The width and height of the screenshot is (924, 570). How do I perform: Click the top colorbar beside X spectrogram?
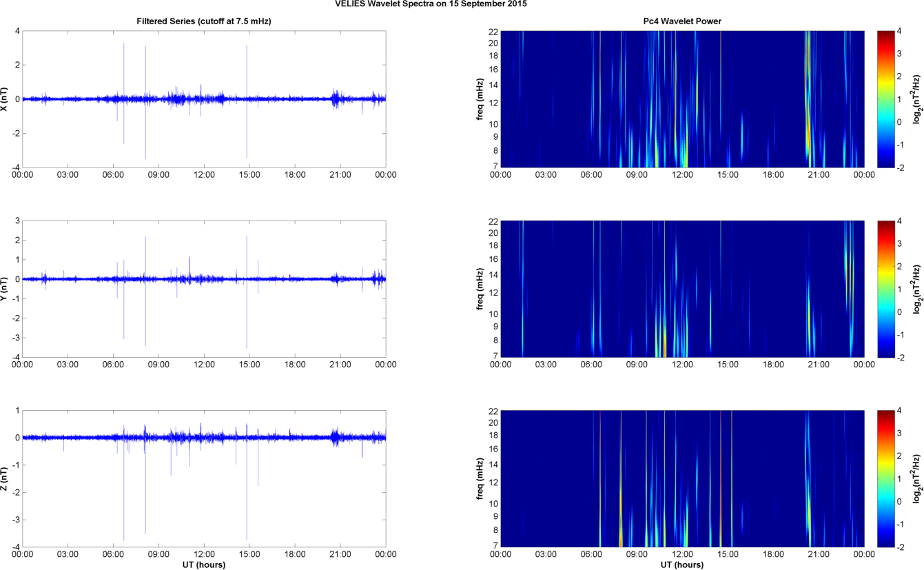tap(885, 99)
